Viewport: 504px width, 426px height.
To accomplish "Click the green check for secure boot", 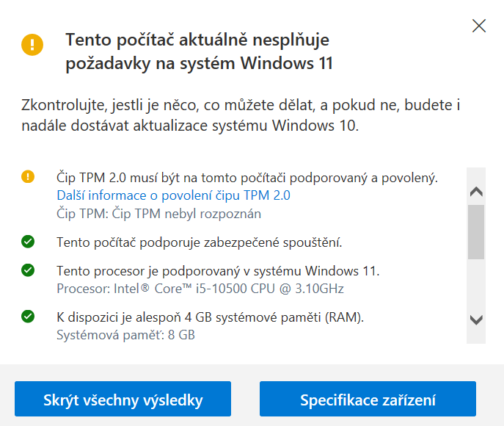I will pos(28,241).
